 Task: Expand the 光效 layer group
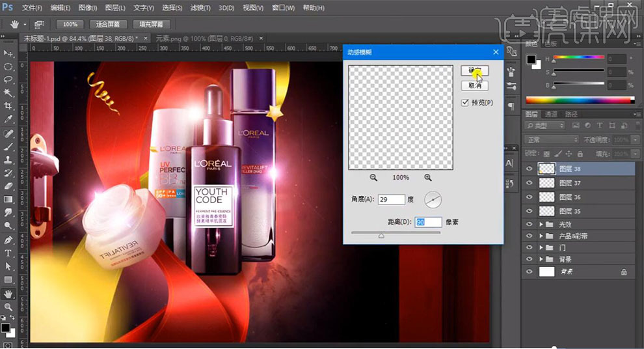pyautogui.click(x=541, y=225)
